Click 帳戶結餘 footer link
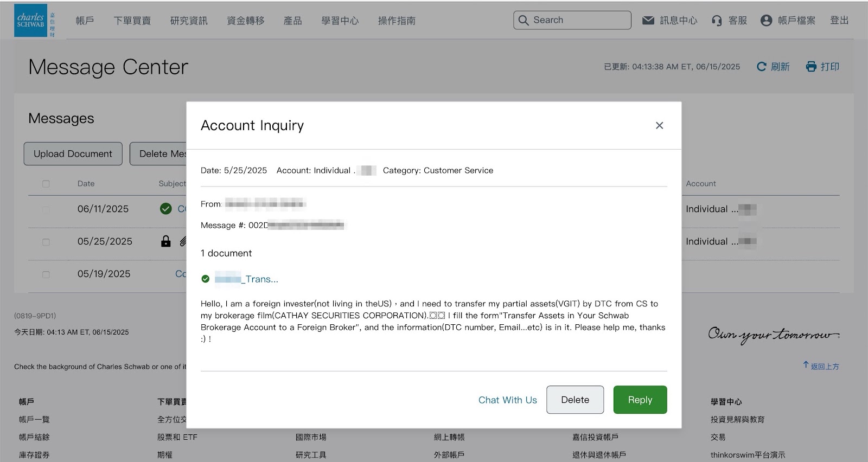Image resolution: width=868 pixels, height=462 pixels. [x=34, y=437]
